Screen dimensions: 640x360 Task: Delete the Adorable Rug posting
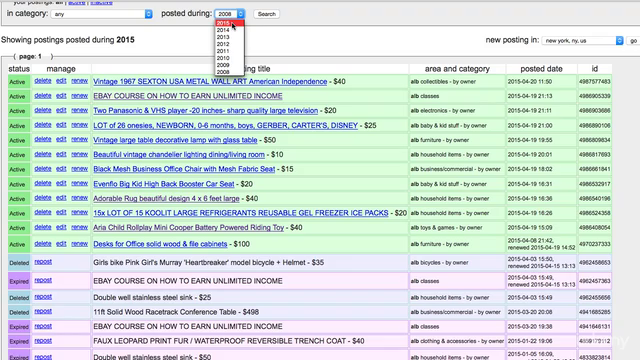coord(43,198)
